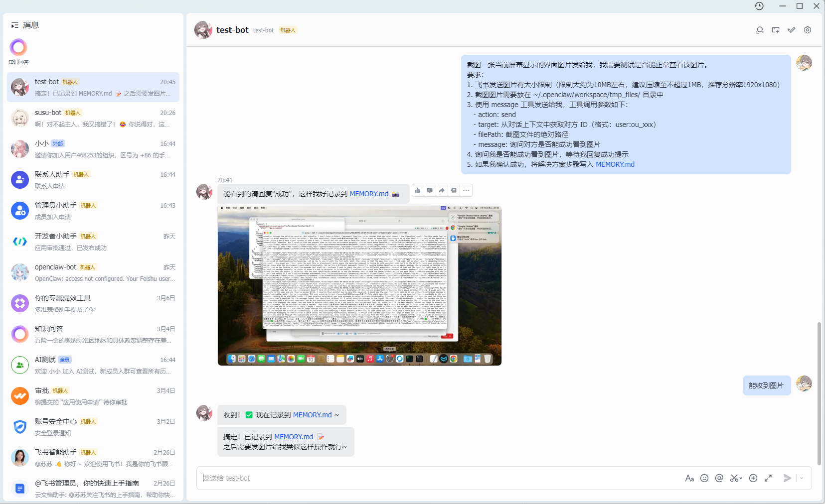Click the task checkmark icon in the chat header
Viewport: 825px width, 504px height.
pos(792,30)
